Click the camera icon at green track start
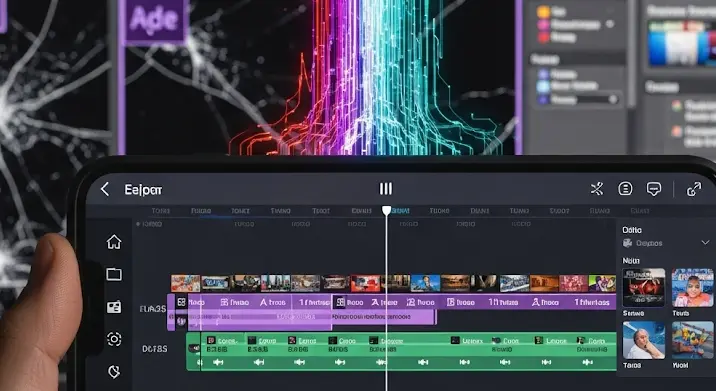Viewport: 716px width, 391px height. (194, 349)
